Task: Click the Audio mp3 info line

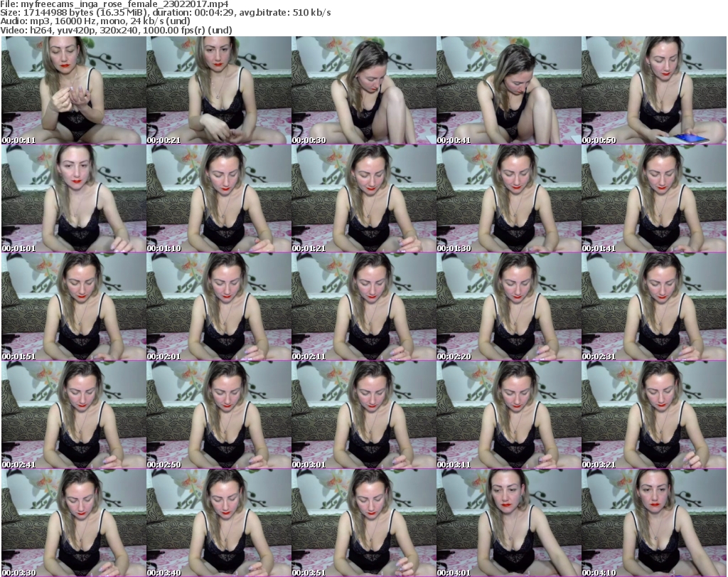Action: coord(95,21)
